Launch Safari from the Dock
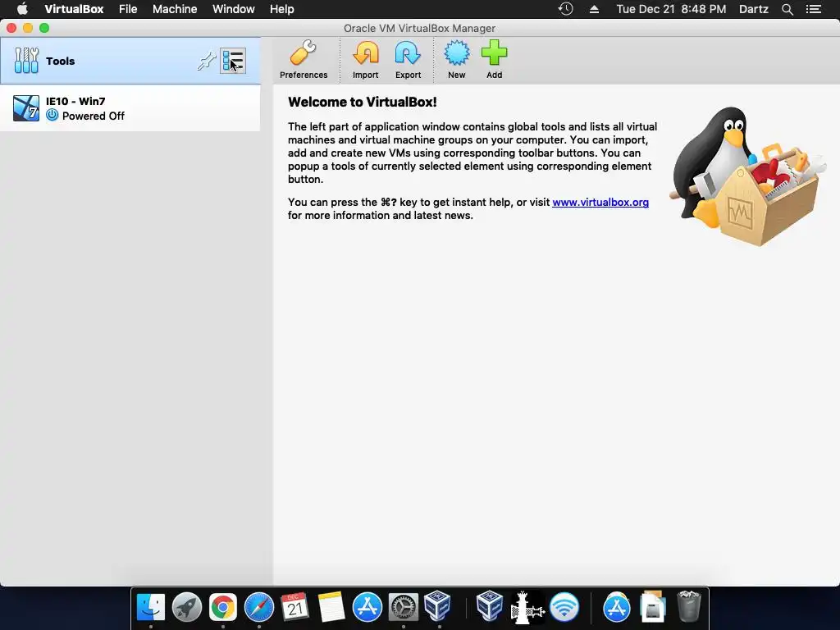Viewport: 840px width, 630px height. pos(258,607)
